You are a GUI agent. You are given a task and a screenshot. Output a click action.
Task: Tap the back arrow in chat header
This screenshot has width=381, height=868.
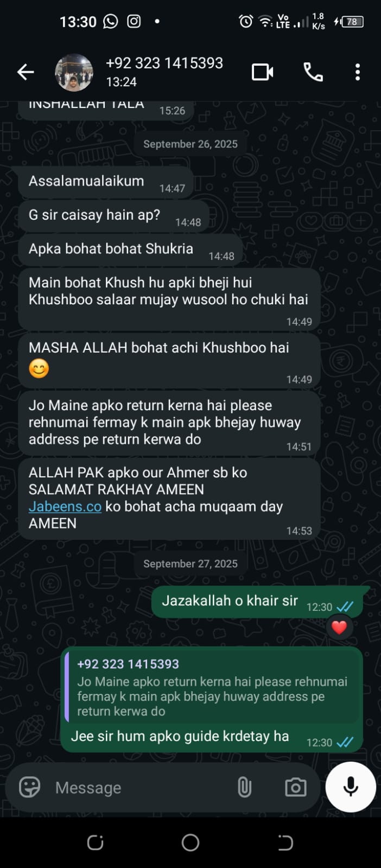pos(26,72)
